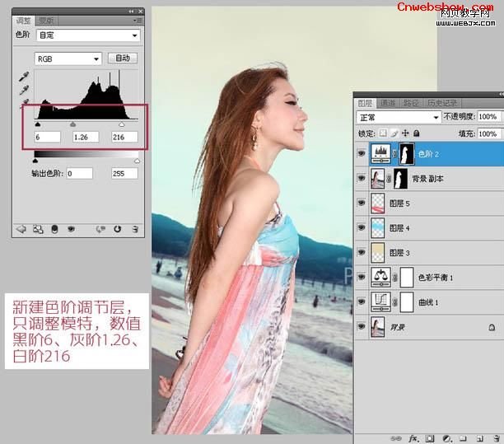Click the 自动 auto levels button
This screenshot has width=504, height=444.
[123, 58]
